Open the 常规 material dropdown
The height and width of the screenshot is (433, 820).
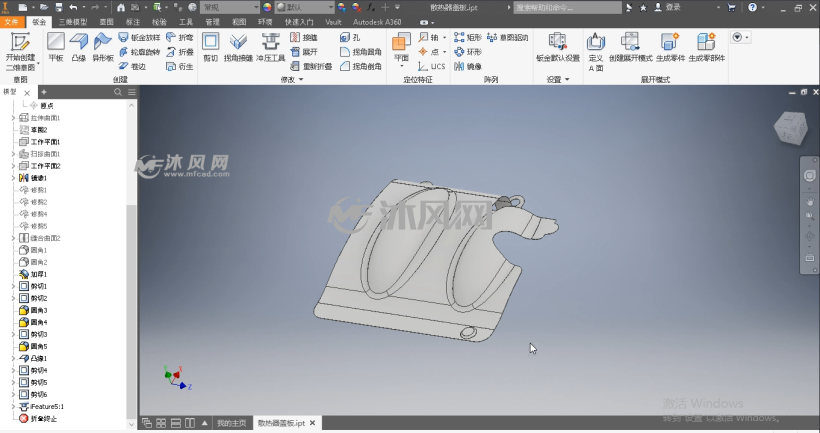coord(230,7)
